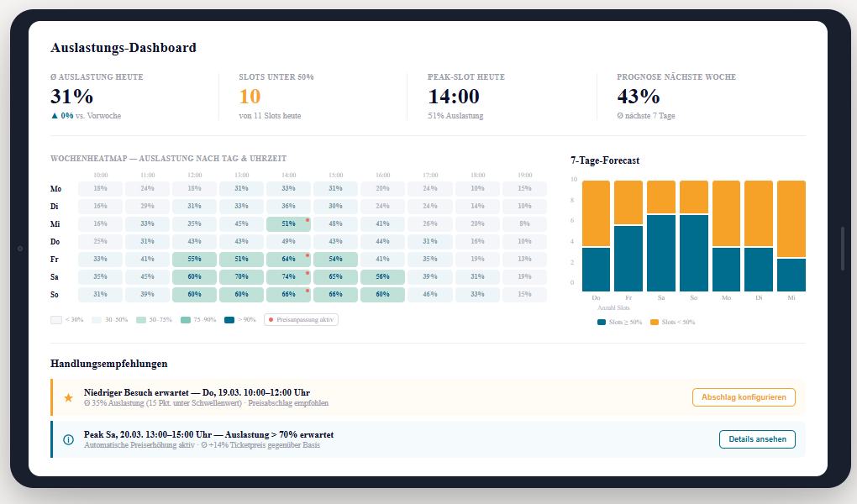The width and height of the screenshot is (857, 504).
Task: Click the Mo row label in heatmap
Action: click(55, 189)
